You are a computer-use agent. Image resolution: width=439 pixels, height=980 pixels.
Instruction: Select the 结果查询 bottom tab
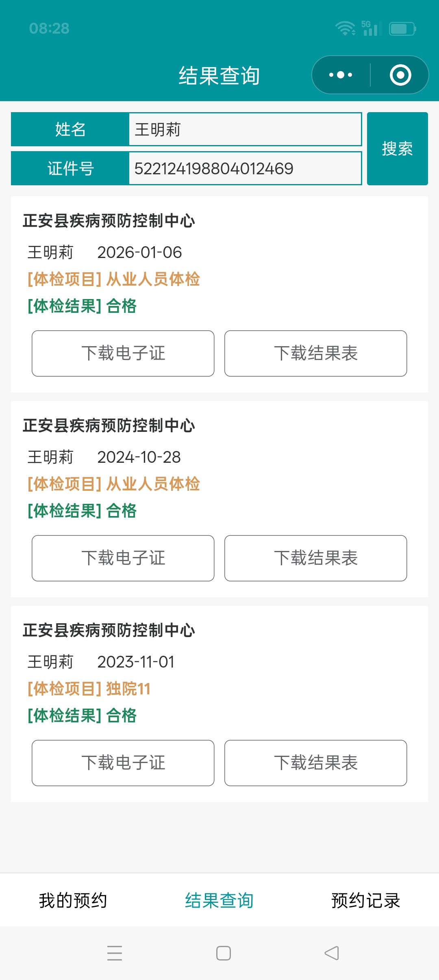[219, 900]
